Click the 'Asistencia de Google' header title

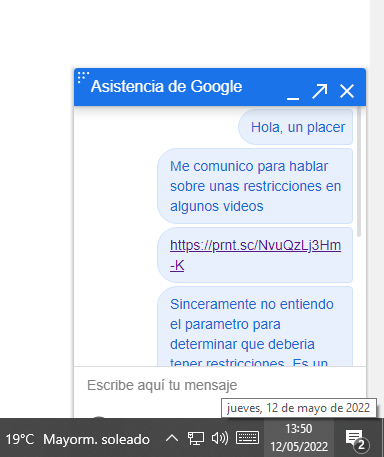[166, 87]
